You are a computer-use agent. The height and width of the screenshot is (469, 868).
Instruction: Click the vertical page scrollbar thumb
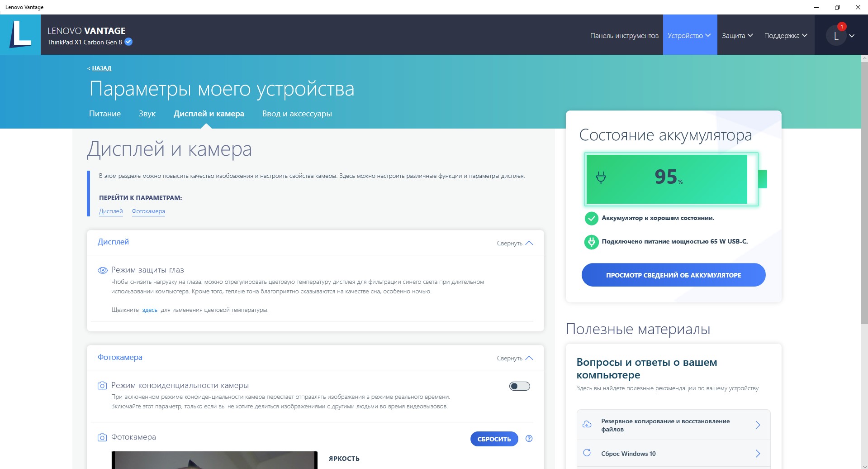click(864, 193)
